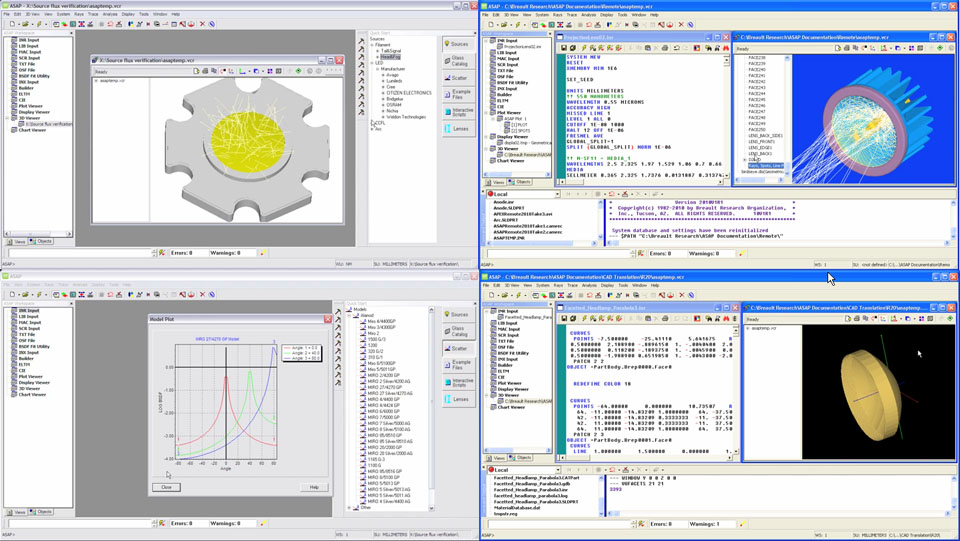Collapse the LED node in Sources tree

coord(371,63)
